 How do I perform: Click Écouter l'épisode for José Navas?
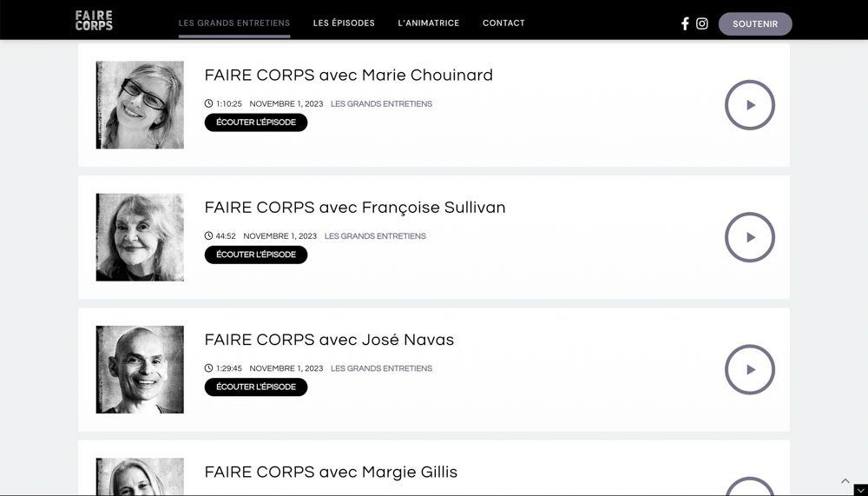pos(256,387)
